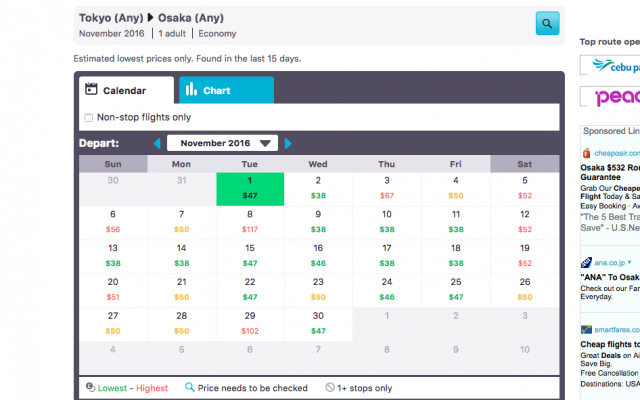Image resolution: width=640 pixels, height=400 pixels.
Task: Pick November 29 priced at $102
Action: 250,323
